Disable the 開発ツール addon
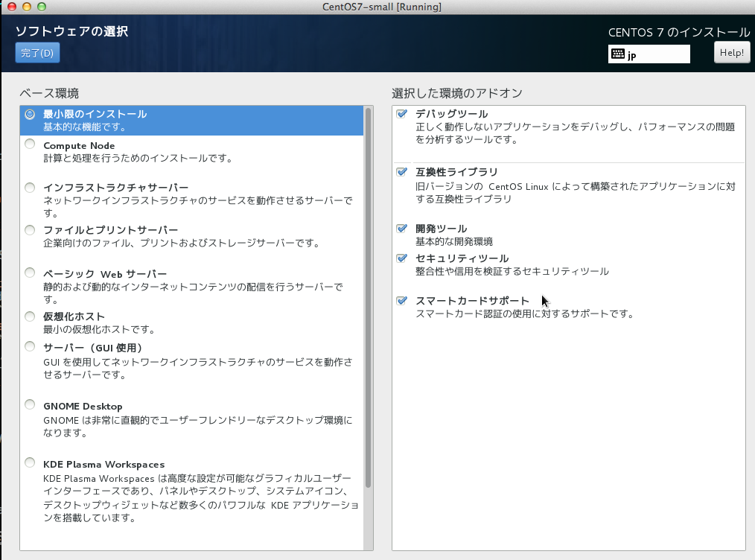This screenshot has width=755, height=560. [402, 229]
